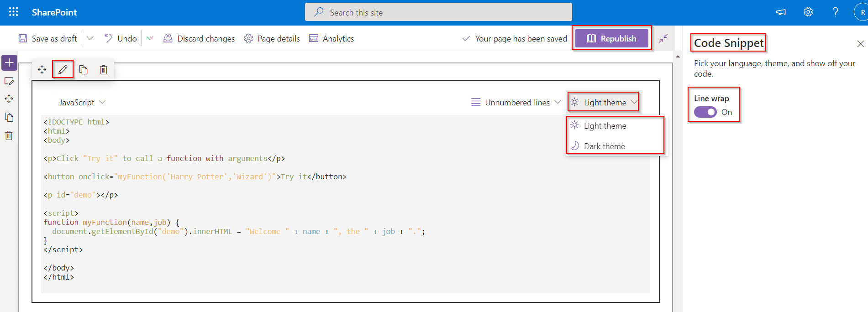868x312 pixels.
Task: Open Analytics
Action: [331, 39]
